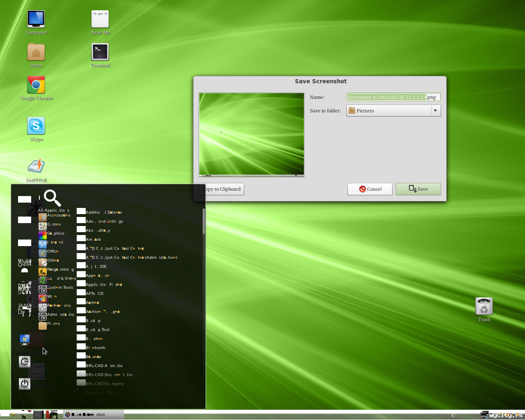Open the System Tools menu category
This screenshot has width=525, height=420.
pyautogui.click(x=57, y=288)
